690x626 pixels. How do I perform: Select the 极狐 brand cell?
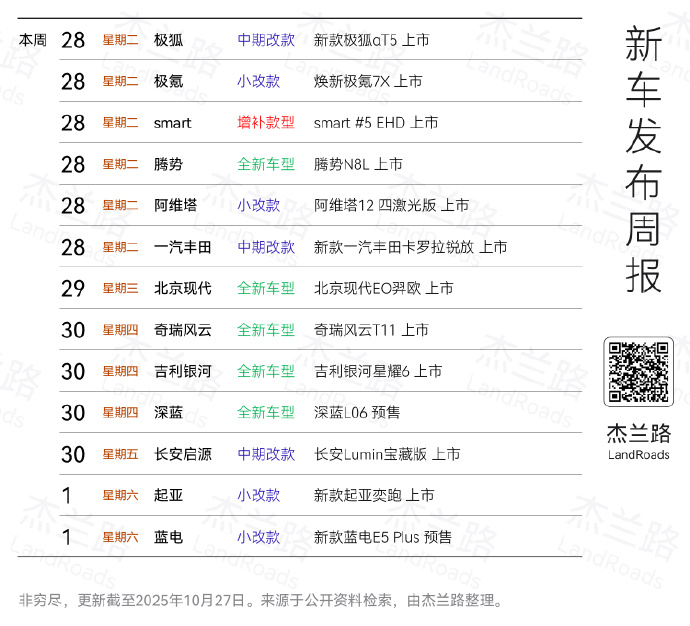[168, 40]
